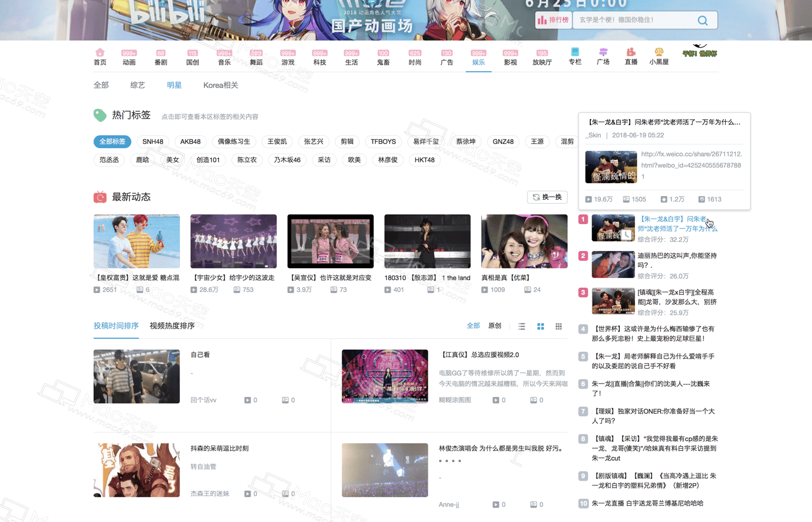
Task: Open the 科技 category
Action: tap(320, 58)
